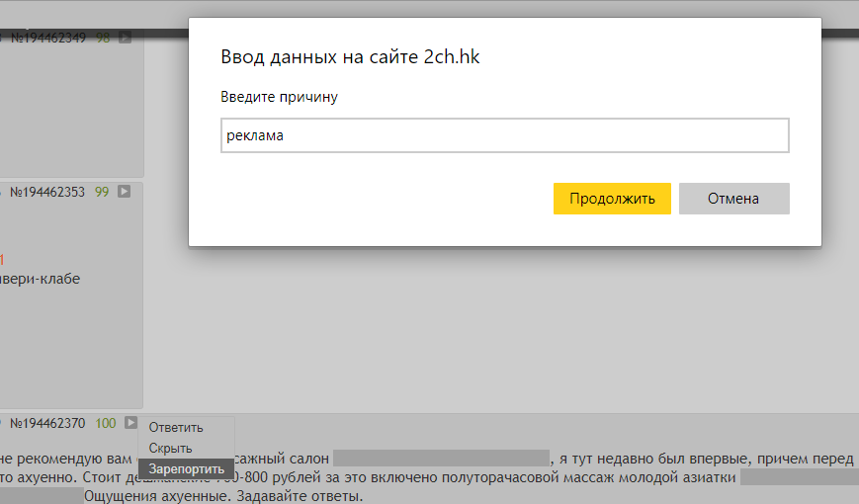
Task: Open post number link №194462349
Action: (47, 38)
